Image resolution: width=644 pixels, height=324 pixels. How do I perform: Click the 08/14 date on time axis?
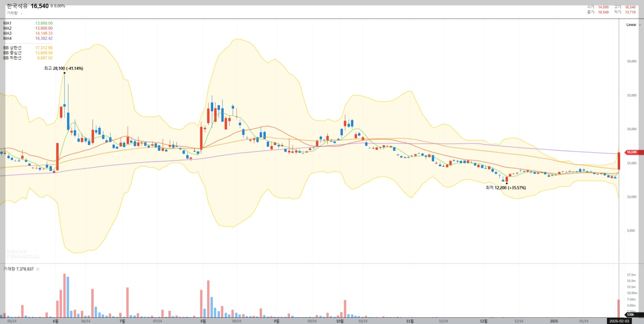[237, 321]
